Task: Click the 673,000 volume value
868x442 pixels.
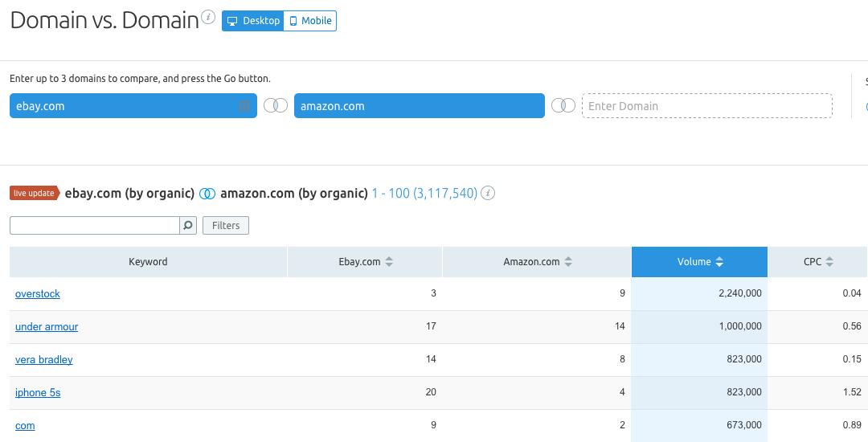Action: click(744, 425)
